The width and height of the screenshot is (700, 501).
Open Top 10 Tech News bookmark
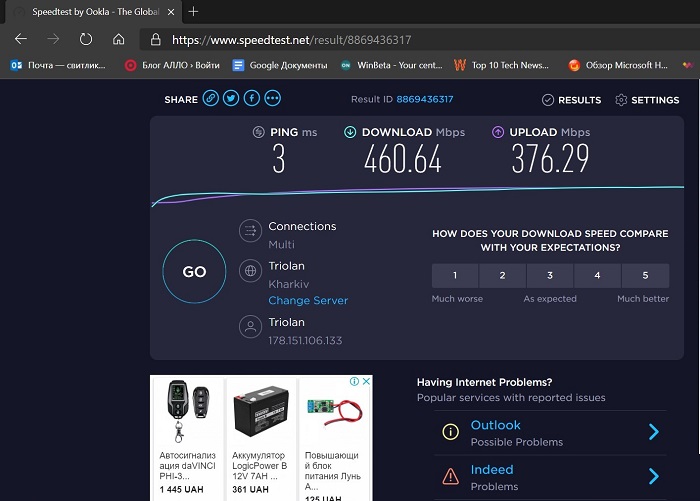501,65
